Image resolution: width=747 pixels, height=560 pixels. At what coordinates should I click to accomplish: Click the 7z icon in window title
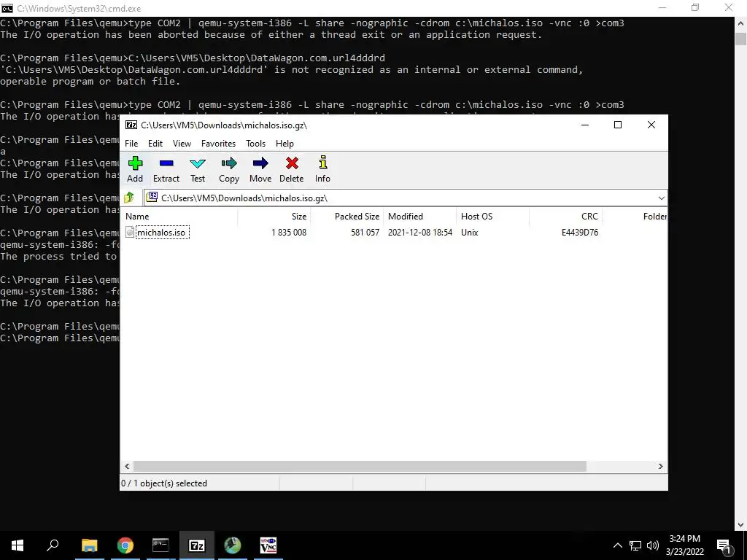[131, 125]
